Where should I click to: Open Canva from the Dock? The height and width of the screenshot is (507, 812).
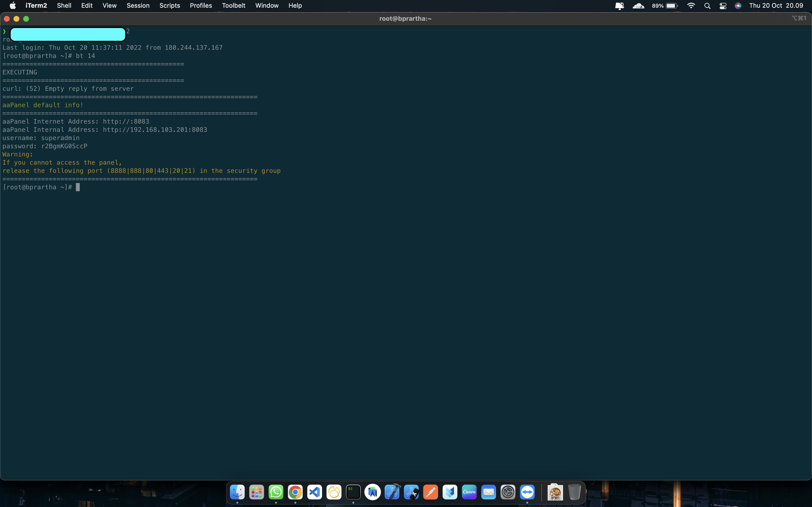point(469,492)
